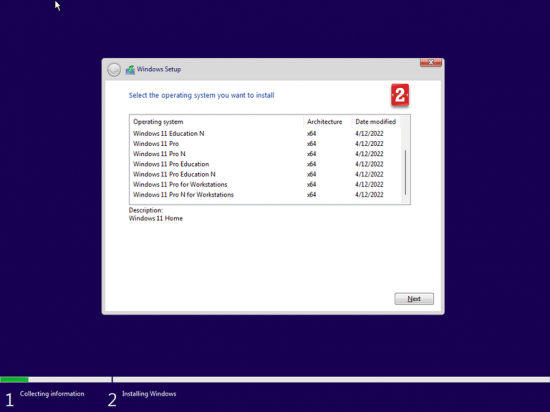This screenshot has width=550, height=412.
Task: Select Windows 11 Pro N for Workstations
Action: 265,195
